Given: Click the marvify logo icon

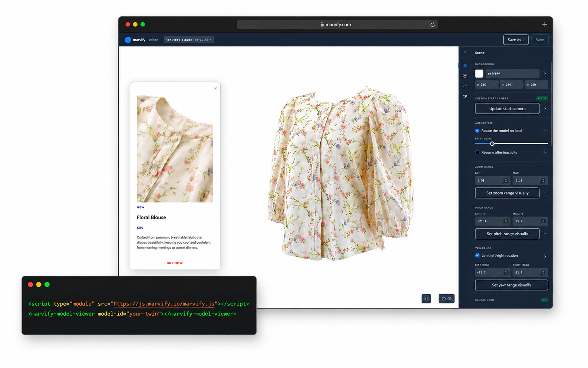Looking at the screenshot, I should 128,40.
